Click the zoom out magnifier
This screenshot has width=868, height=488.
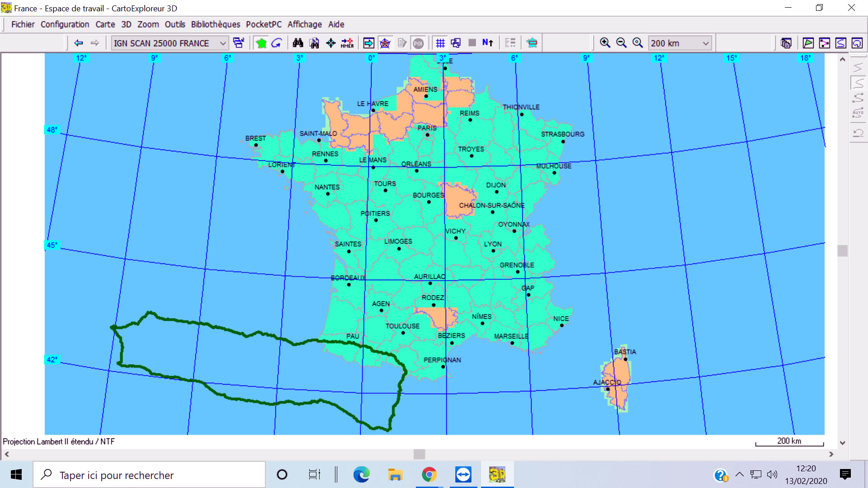click(621, 43)
